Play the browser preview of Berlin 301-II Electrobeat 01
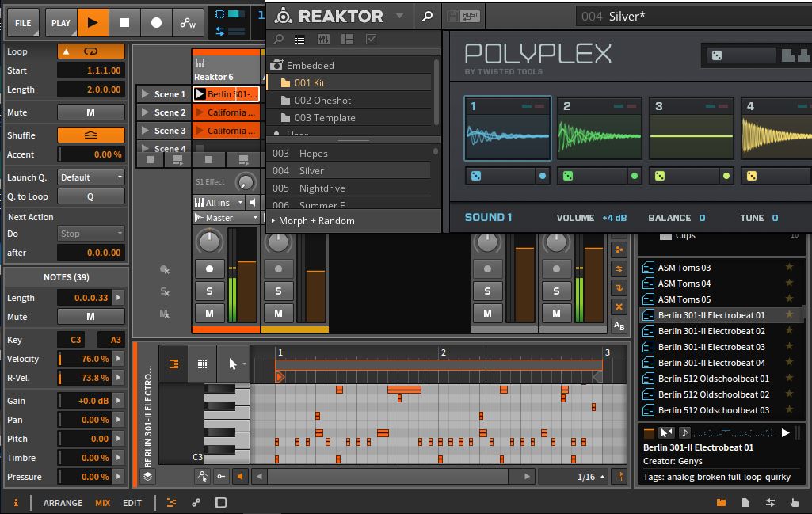812x514 pixels. coord(785,432)
